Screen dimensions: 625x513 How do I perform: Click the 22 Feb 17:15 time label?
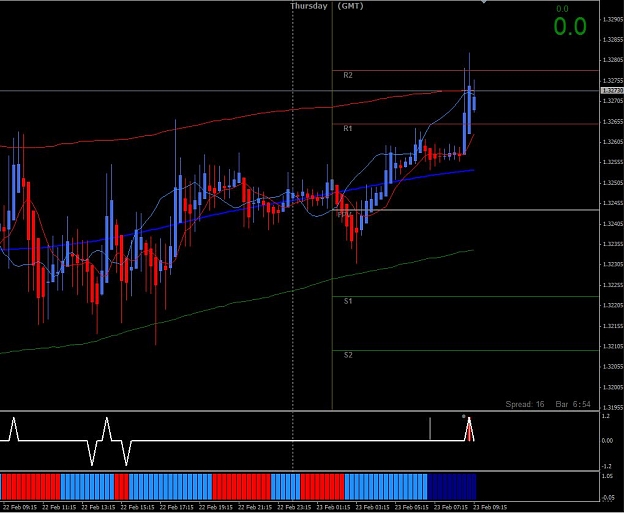coord(177,507)
